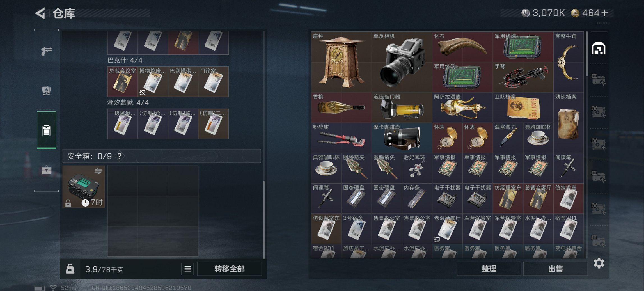
Task: Toggle the list view icon next to 转移全部
Action: click(x=187, y=269)
